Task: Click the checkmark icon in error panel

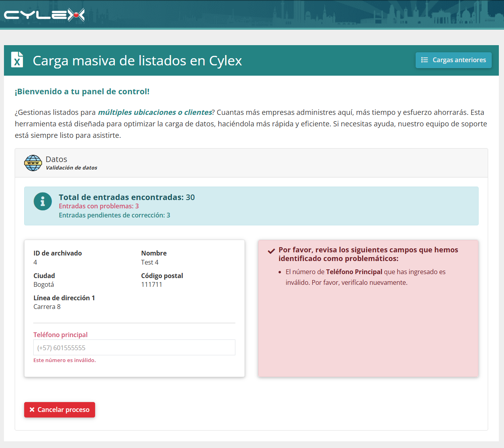Action: [271, 251]
